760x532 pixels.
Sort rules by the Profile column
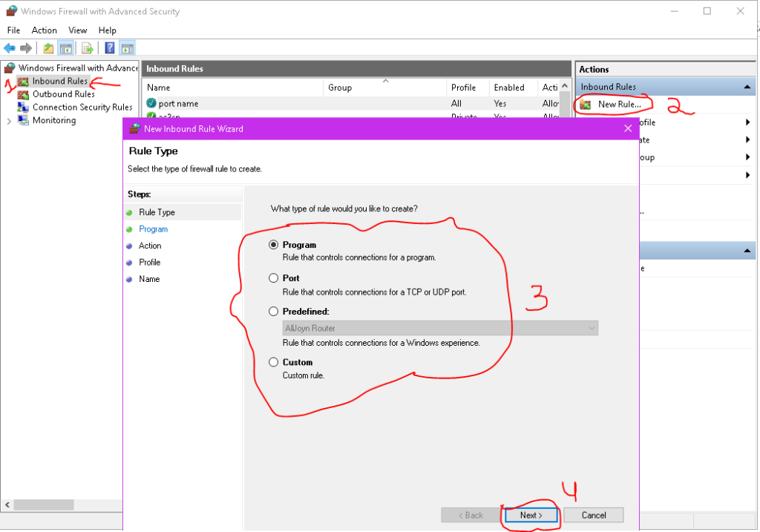[468, 88]
